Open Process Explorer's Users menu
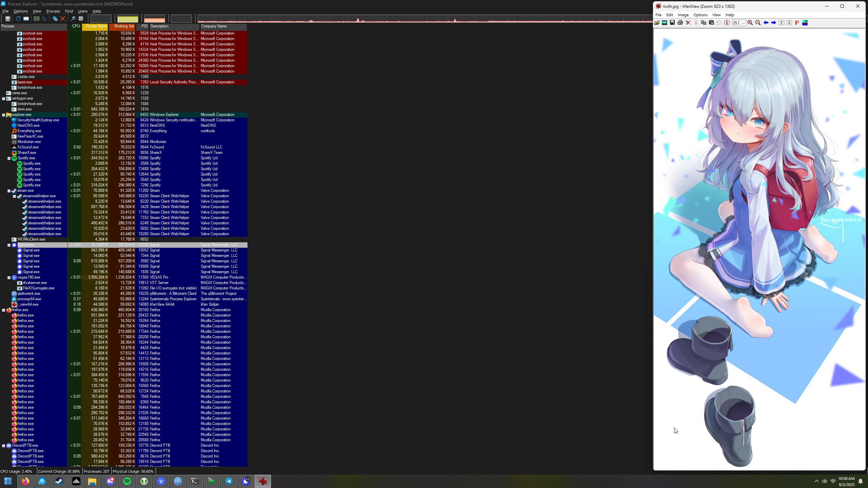868x488 pixels. coord(82,11)
